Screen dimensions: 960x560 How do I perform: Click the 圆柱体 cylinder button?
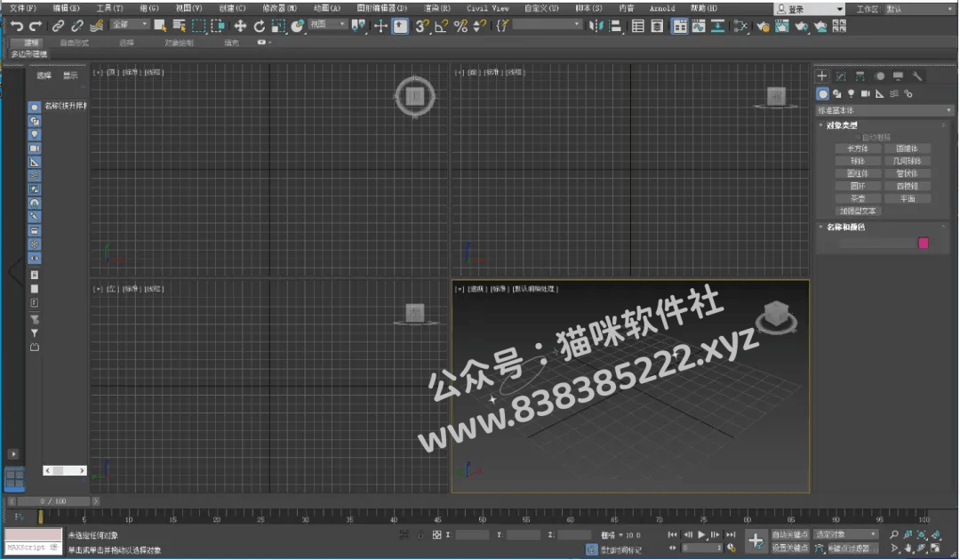point(858,174)
